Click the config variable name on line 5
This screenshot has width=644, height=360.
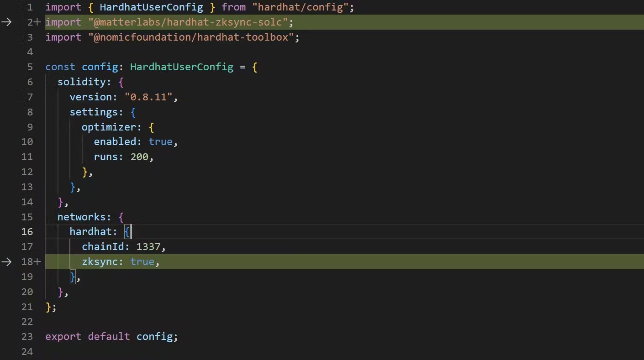pyautogui.click(x=100, y=67)
